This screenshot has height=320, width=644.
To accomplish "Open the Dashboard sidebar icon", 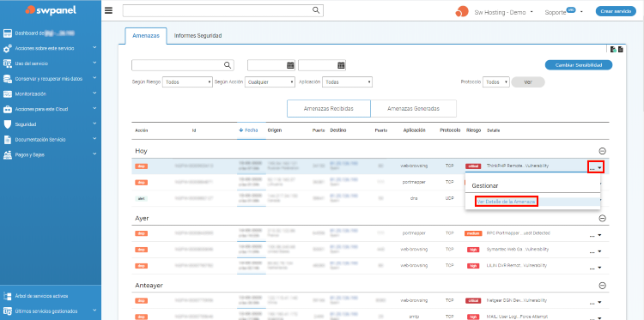I will click(8, 33).
